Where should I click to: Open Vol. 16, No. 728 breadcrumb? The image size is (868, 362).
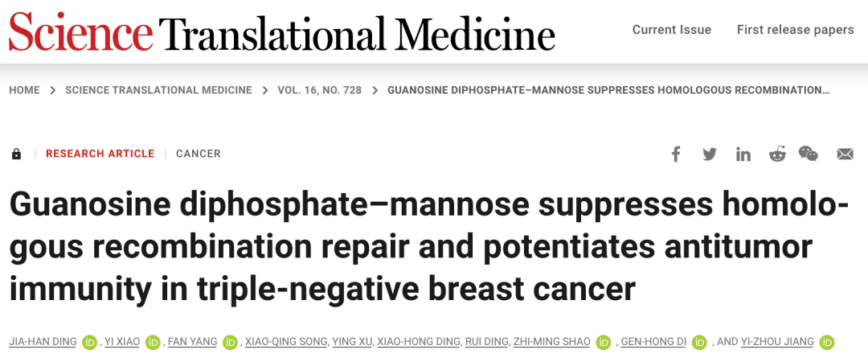[319, 90]
